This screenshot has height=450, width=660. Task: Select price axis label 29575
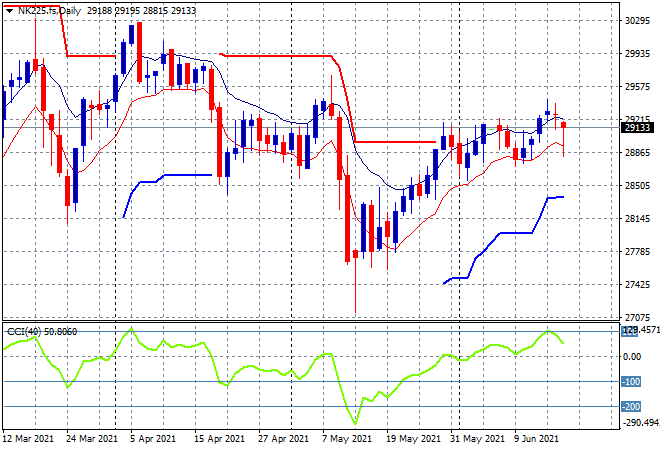pos(637,86)
